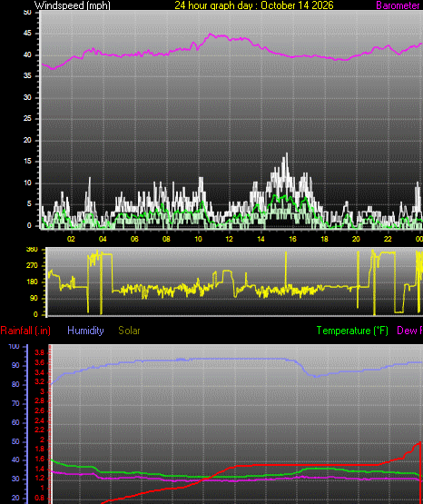Click the magenta Barometer legend label

pos(398,5)
